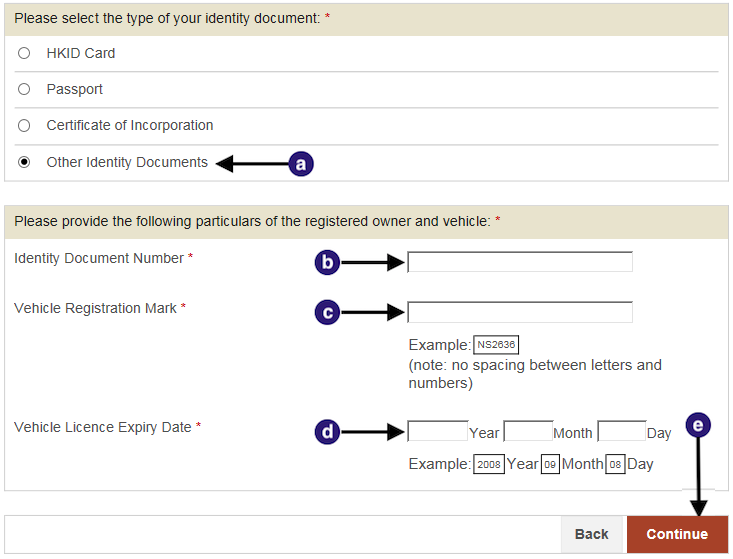This screenshot has height=559, width=733.
Task: Select Certificate of Incorporation radio button
Action: (x=24, y=125)
